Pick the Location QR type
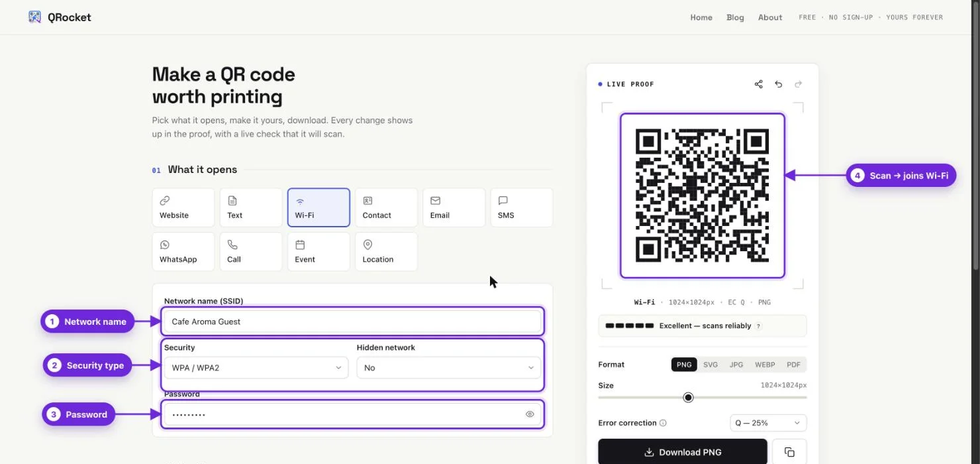Image resolution: width=980 pixels, height=464 pixels. coord(386,251)
